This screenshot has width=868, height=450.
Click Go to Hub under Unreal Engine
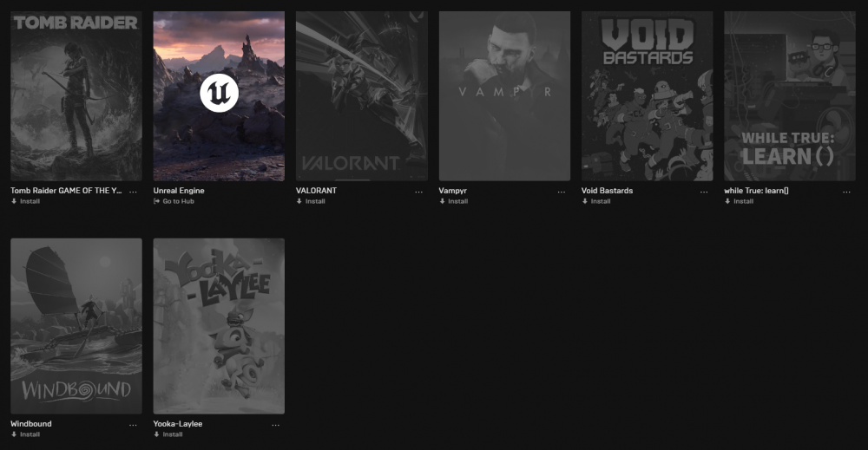pyautogui.click(x=174, y=201)
